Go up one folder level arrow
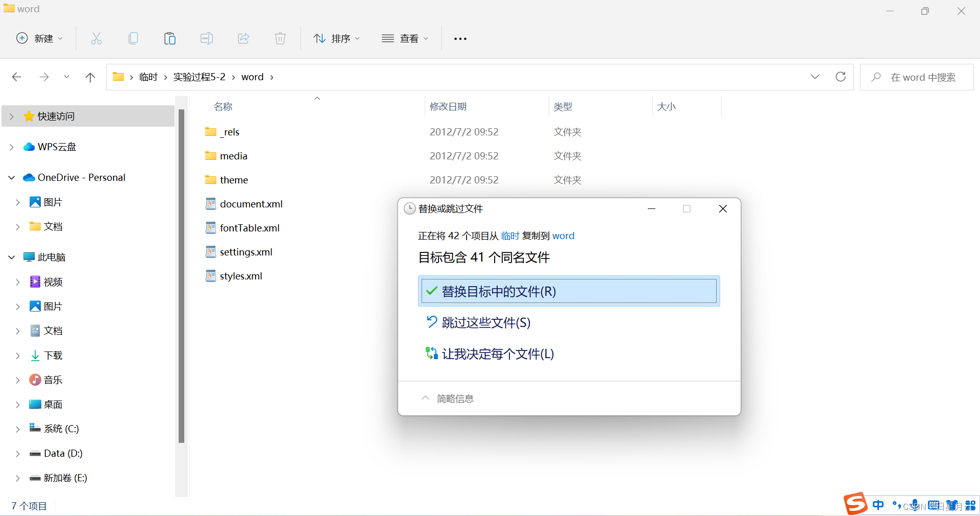 (x=90, y=77)
